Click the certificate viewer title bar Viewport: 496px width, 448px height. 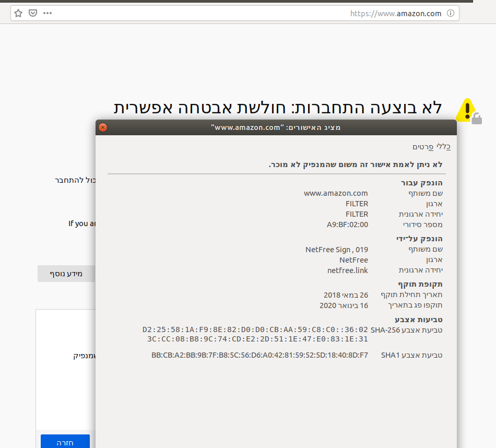pyautogui.click(x=276, y=127)
